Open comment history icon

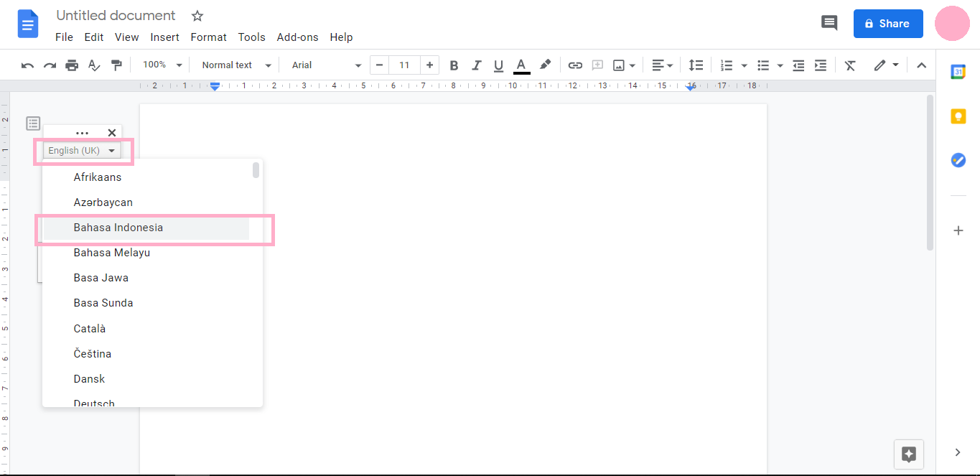(x=829, y=23)
